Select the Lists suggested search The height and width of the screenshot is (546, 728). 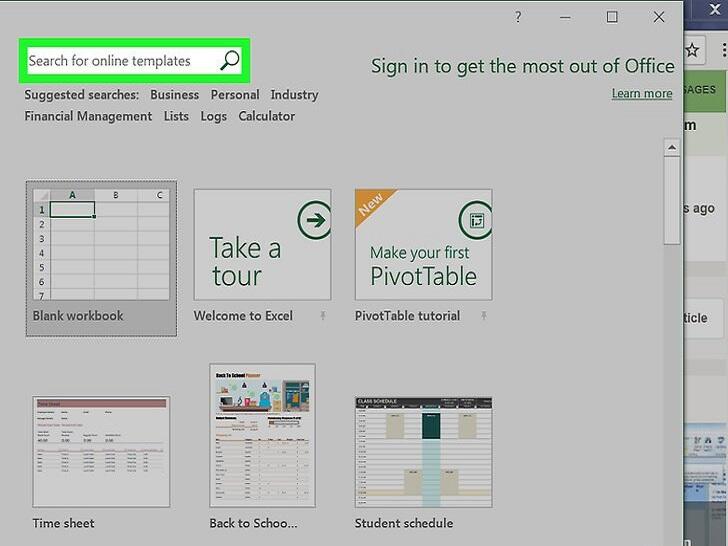point(176,116)
